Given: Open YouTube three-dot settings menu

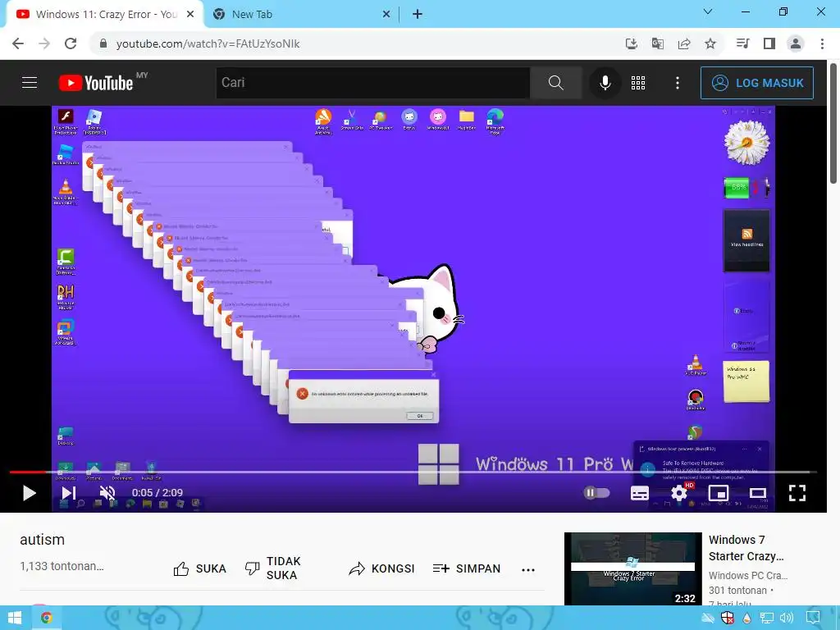Looking at the screenshot, I should [678, 83].
